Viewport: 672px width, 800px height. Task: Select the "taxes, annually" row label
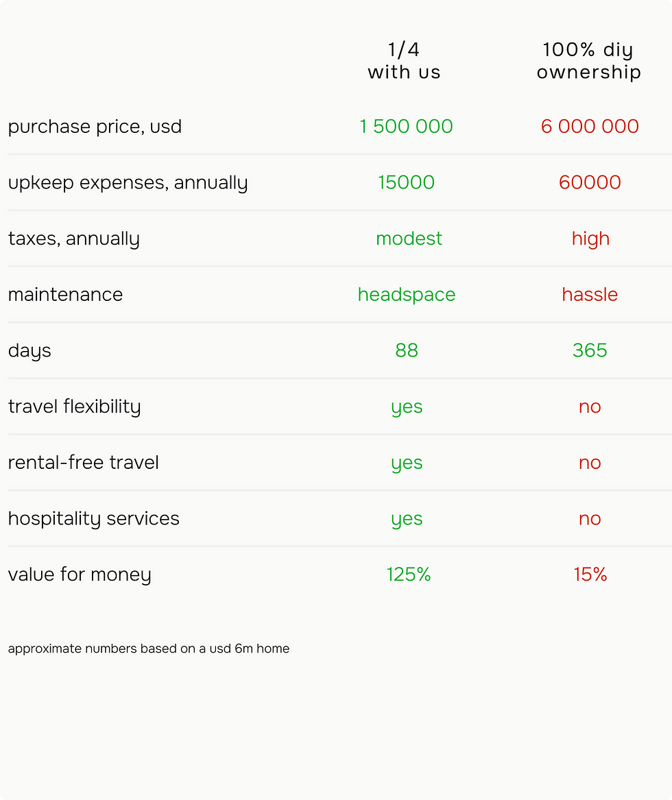(73, 239)
